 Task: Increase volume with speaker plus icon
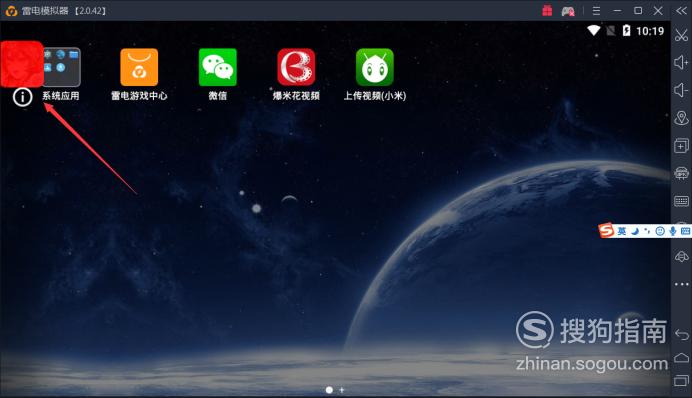(681, 63)
